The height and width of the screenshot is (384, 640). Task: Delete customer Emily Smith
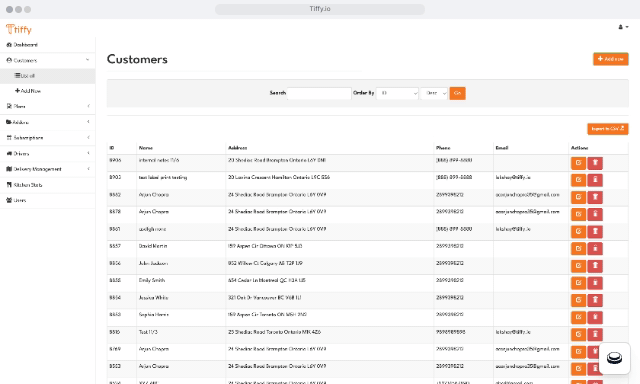(595, 283)
